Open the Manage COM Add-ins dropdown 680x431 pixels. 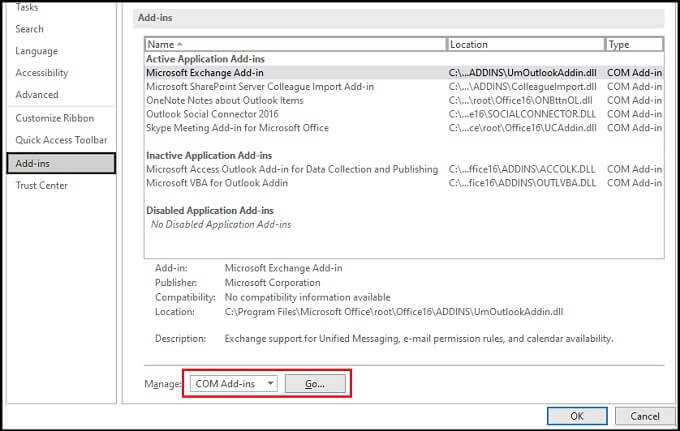[x=234, y=384]
